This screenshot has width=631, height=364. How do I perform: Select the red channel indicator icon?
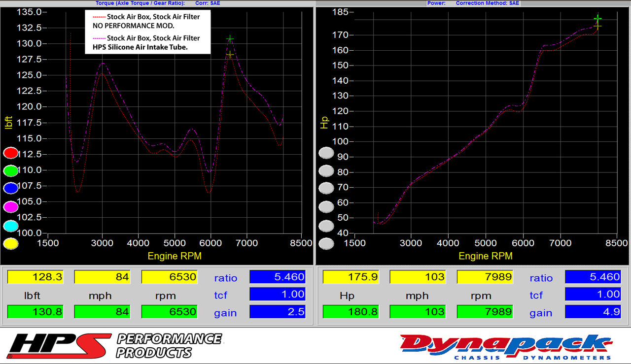coord(10,153)
